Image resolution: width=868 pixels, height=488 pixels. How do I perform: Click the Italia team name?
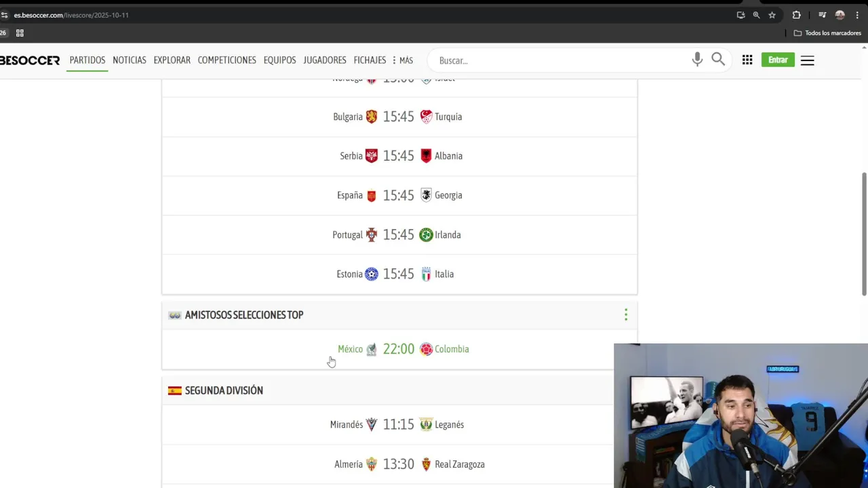444,274
